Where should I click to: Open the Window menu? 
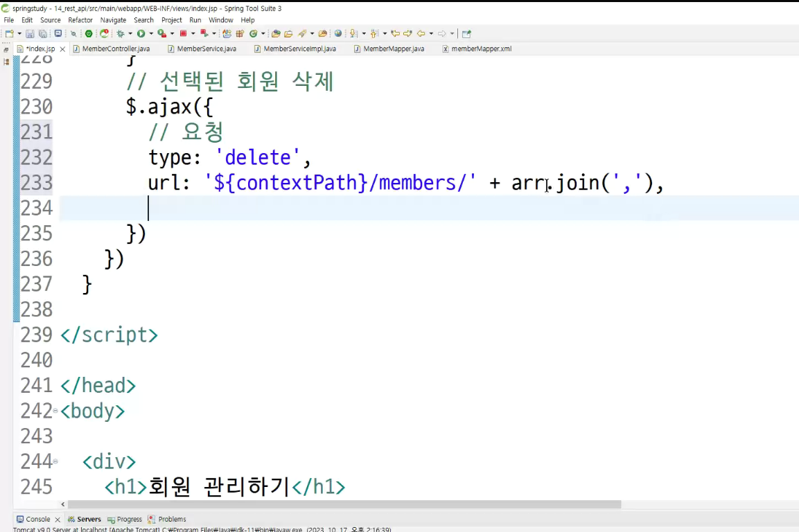(x=220, y=20)
